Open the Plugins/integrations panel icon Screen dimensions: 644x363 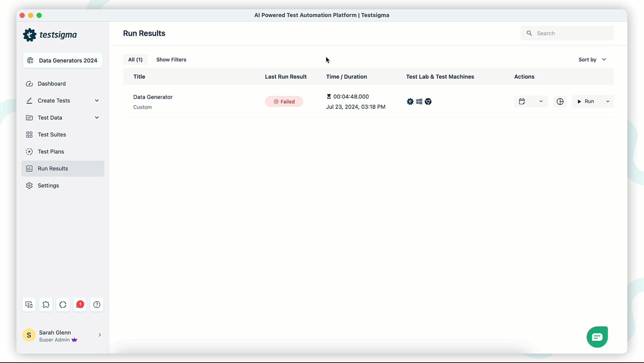pos(46,305)
